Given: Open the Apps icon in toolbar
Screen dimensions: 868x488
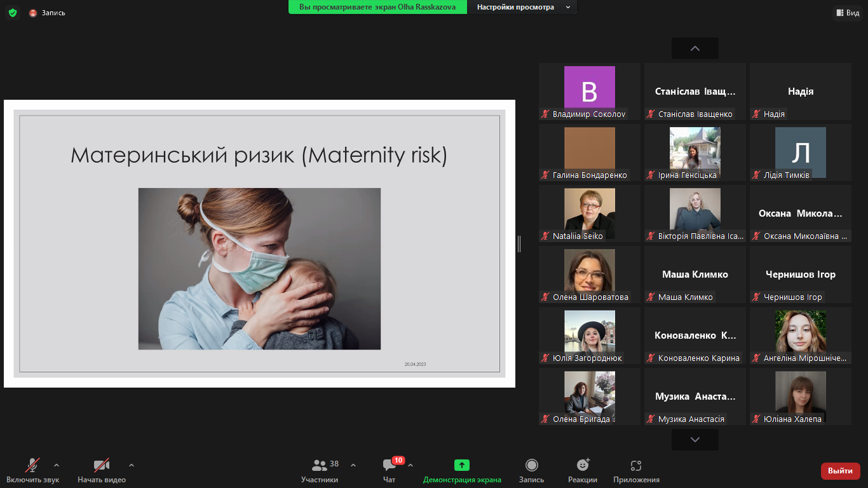Looking at the screenshot, I should (636, 465).
